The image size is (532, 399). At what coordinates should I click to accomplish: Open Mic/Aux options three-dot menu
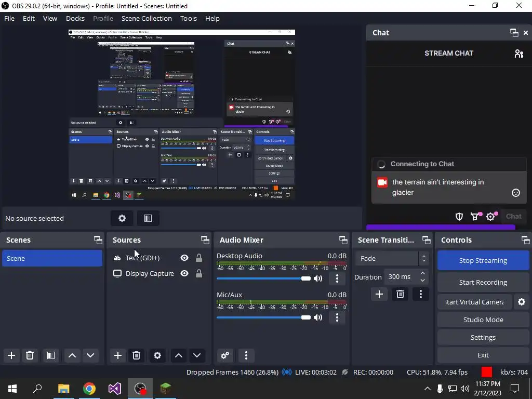click(x=337, y=317)
